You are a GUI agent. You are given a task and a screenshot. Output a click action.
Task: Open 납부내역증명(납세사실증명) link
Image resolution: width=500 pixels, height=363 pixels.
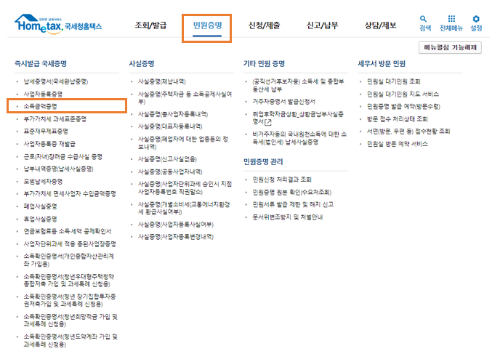tap(58, 169)
